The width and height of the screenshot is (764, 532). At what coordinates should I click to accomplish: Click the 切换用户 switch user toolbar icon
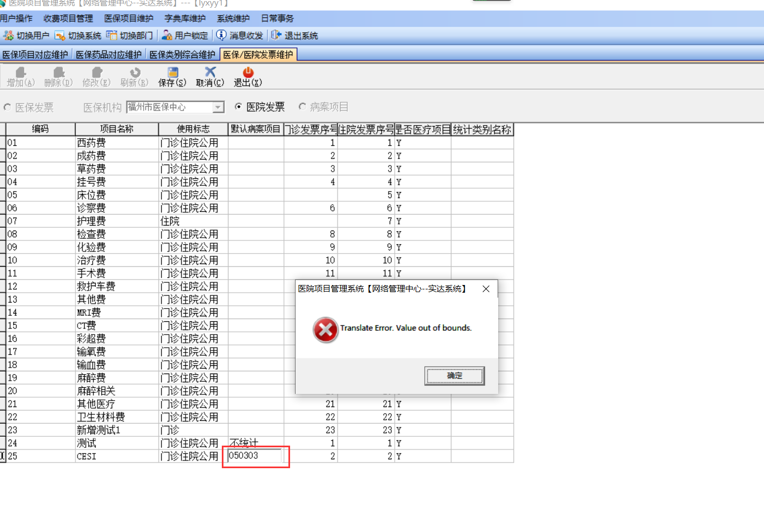click(26, 36)
